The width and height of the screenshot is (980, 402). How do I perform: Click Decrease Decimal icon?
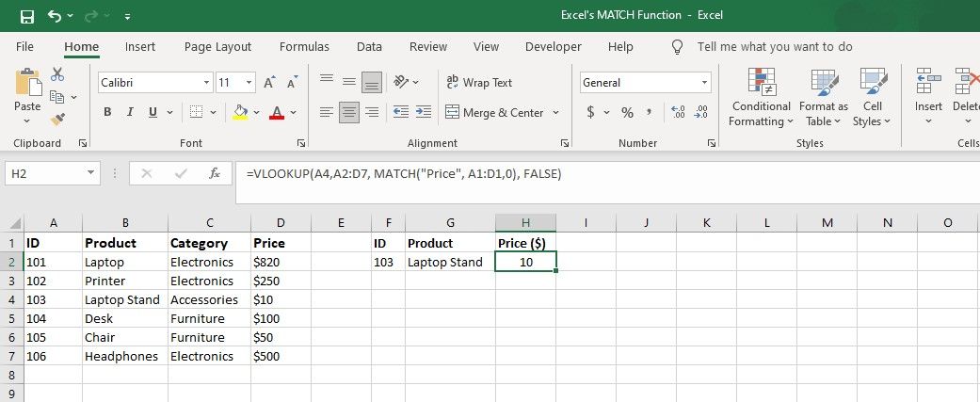coord(701,113)
